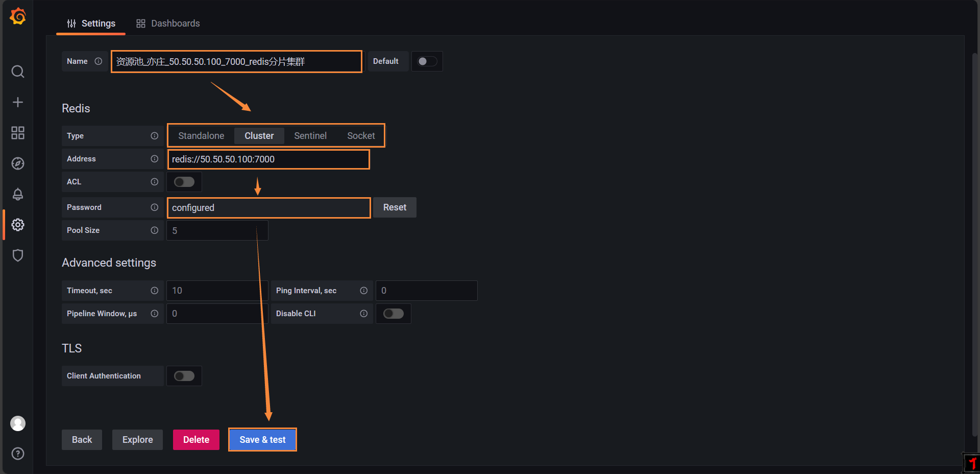The height and width of the screenshot is (474, 980).
Task: Reset the configured password
Action: 395,207
